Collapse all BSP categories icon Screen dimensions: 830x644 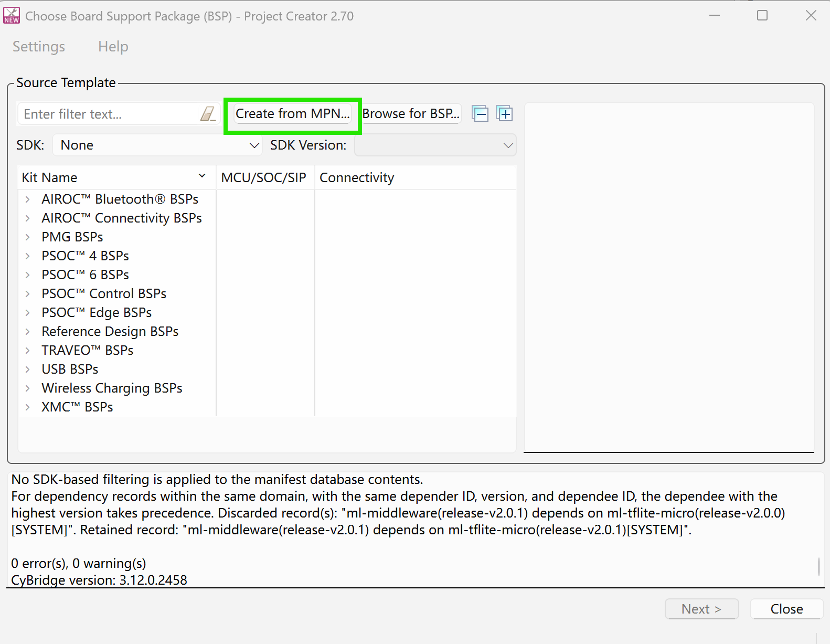click(x=480, y=114)
